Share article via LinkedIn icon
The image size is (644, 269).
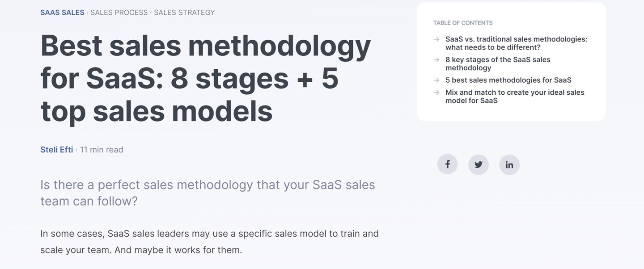coord(509,164)
